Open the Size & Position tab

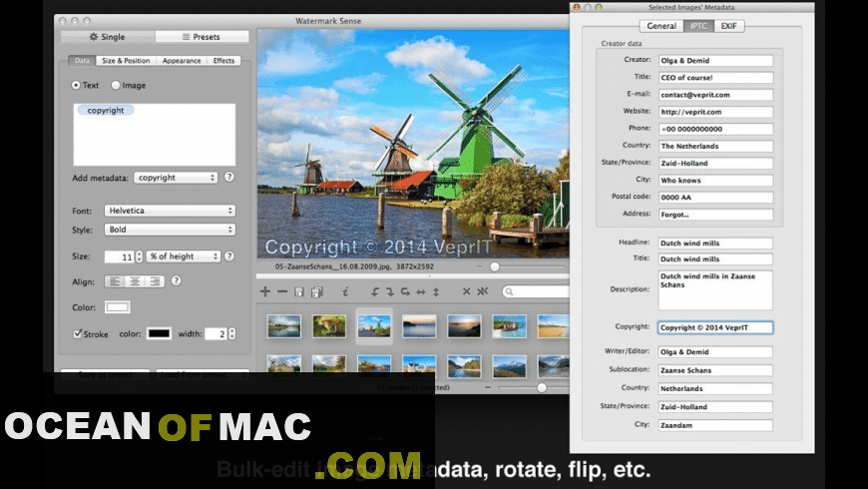tap(126, 60)
